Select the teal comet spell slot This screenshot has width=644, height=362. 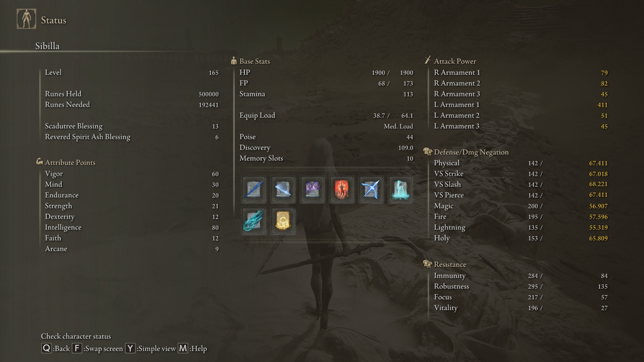254,221
